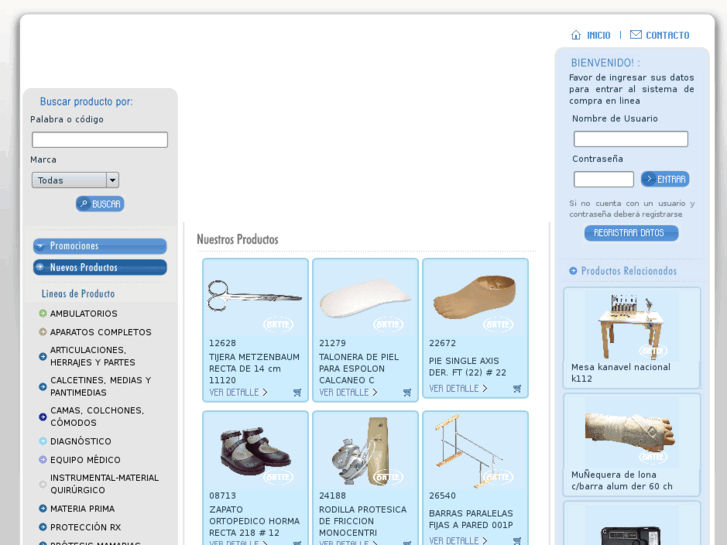727x545 pixels.
Task: Focus the Nombre de Usuario field
Action: 631,139
